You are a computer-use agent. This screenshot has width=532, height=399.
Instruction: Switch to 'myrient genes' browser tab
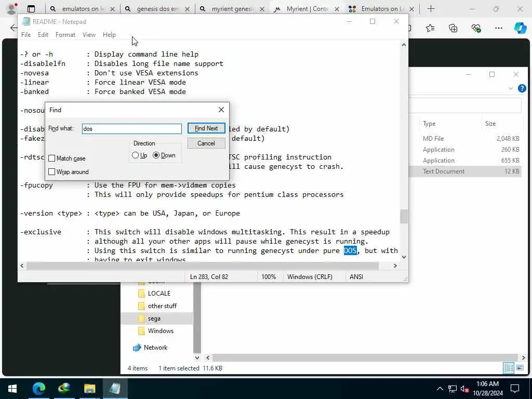pyautogui.click(x=232, y=9)
